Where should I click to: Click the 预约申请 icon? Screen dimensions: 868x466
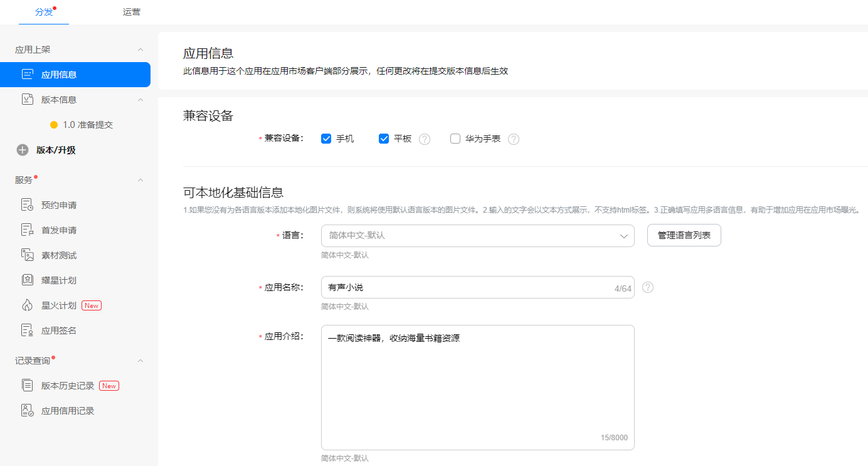tap(27, 205)
